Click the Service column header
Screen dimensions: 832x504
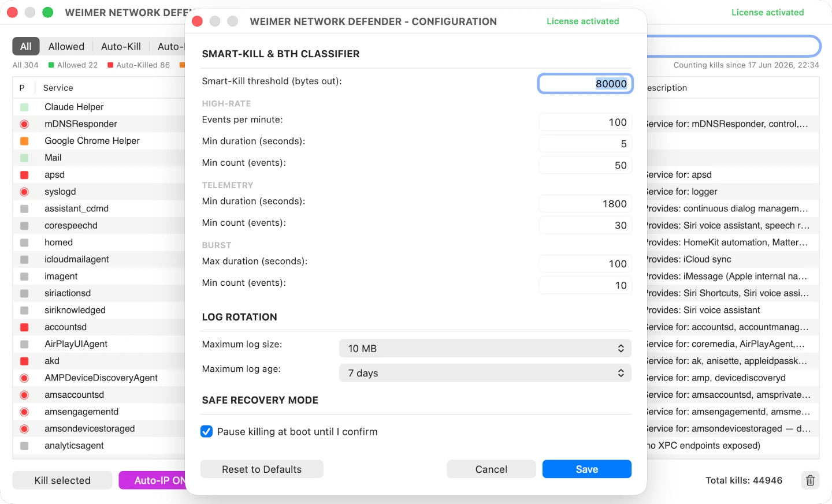(58, 88)
